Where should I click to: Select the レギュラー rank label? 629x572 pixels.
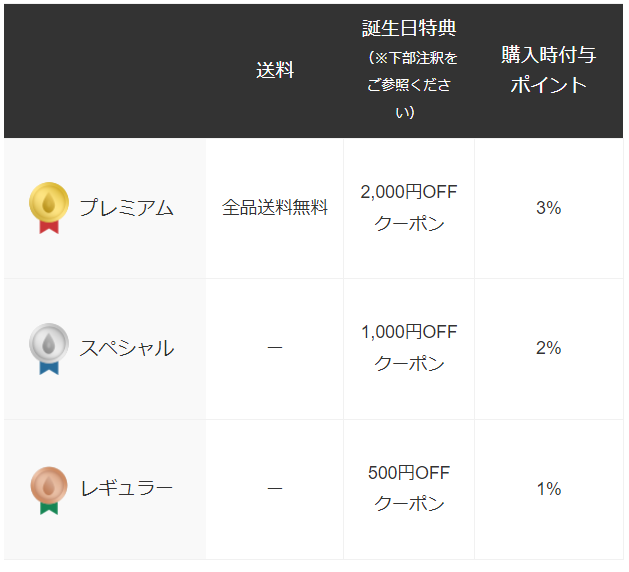click(126, 489)
